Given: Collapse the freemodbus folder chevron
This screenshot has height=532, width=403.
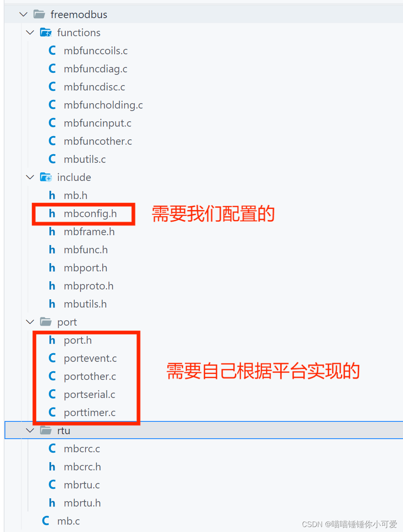Looking at the screenshot, I should (23, 14).
